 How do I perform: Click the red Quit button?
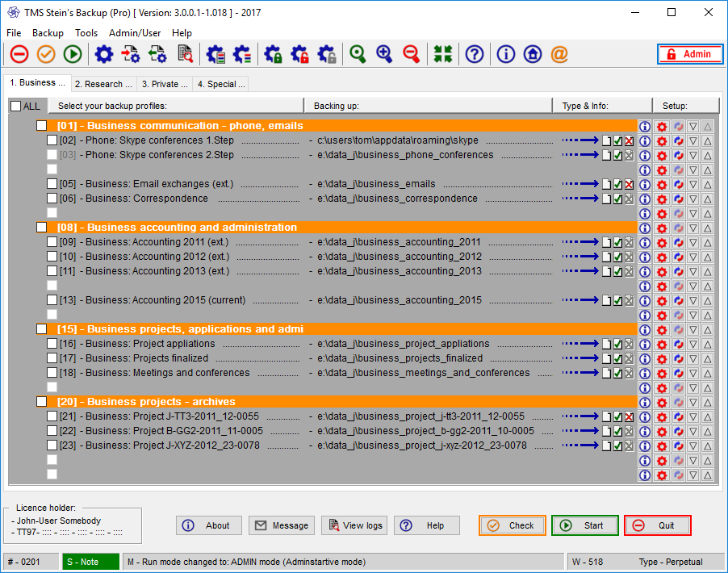(x=658, y=525)
